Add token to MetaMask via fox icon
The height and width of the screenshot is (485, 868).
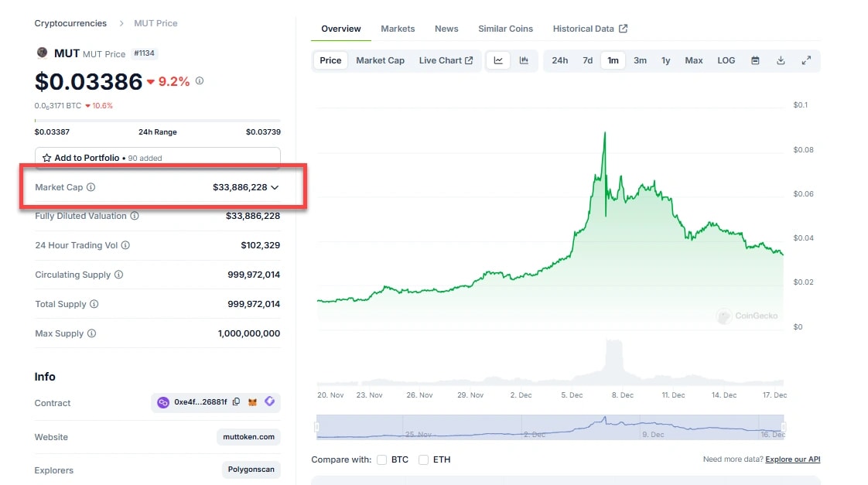click(x=252, y=402)
